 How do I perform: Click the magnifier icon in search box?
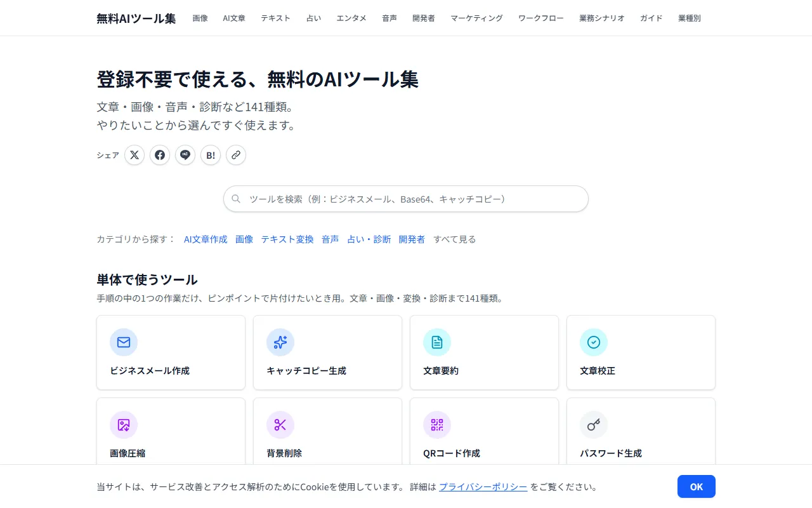[x=236, y=199]
